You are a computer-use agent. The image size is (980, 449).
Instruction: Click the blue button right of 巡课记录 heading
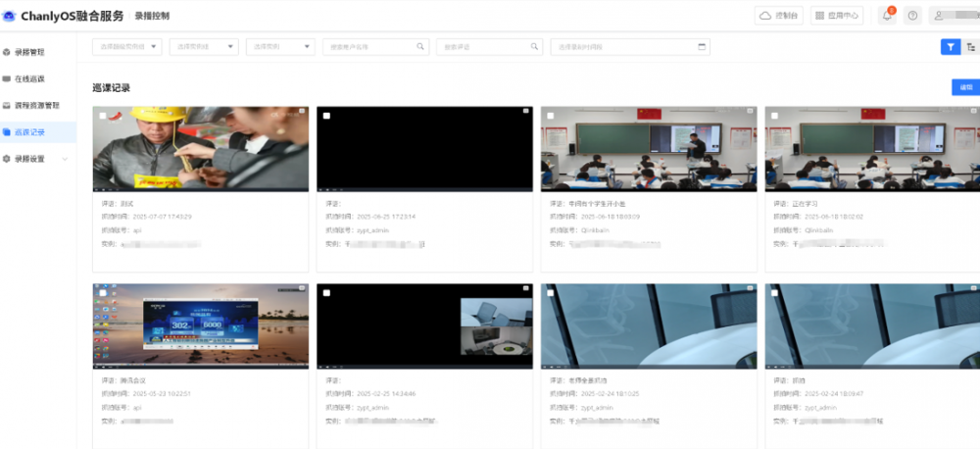point(964,87)
